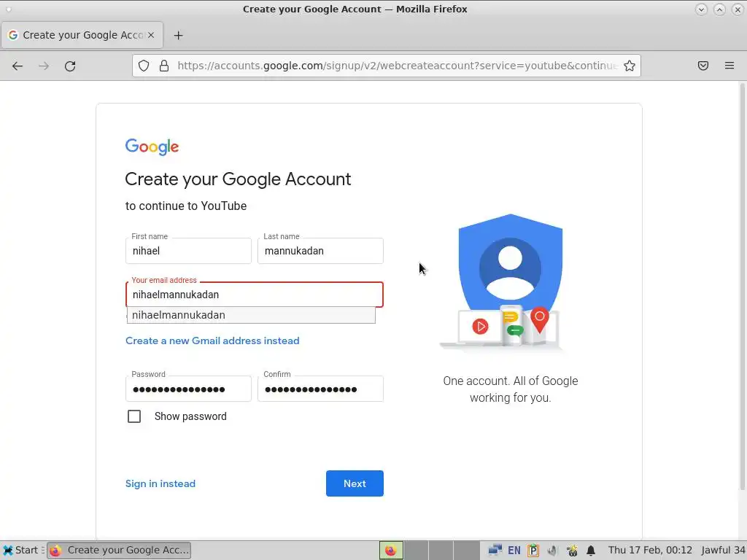Click the padlock site security icon
This screenshot has height=560, width=747.
(164, 66)
